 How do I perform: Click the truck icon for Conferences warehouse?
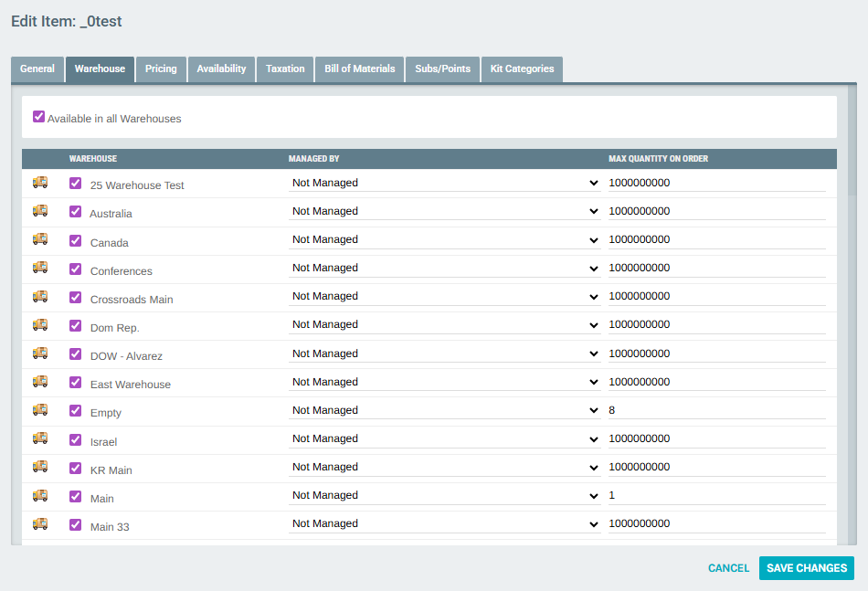[x=40, y=269]
